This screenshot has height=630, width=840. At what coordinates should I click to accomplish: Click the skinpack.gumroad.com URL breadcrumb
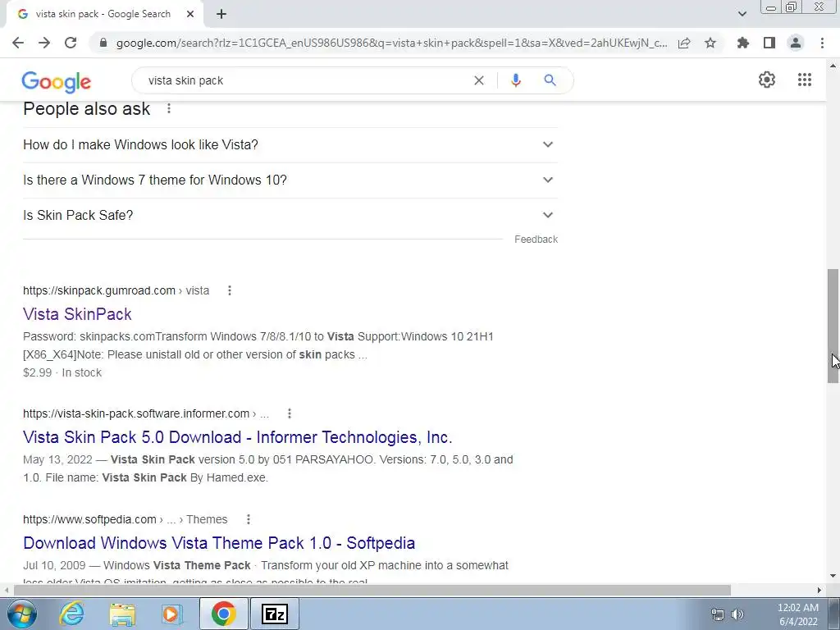coord(116,290)
